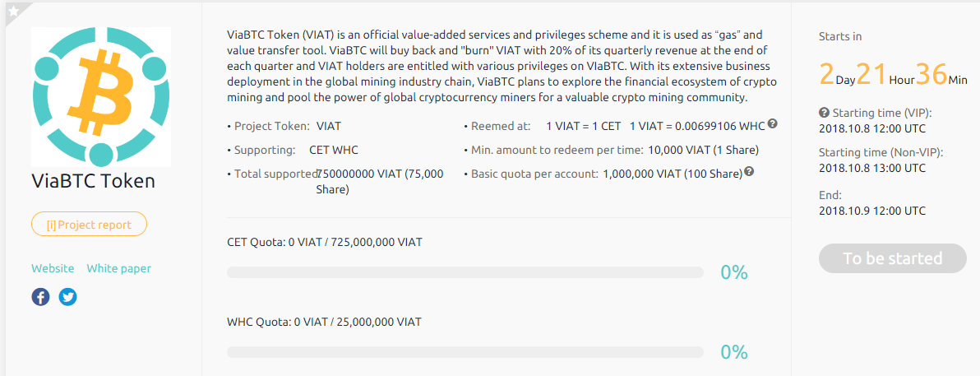Click the ViaBTC Token bitcoin logo
Image resolution: width=980 pixels, height=376 pixels.
pos(101,97)
